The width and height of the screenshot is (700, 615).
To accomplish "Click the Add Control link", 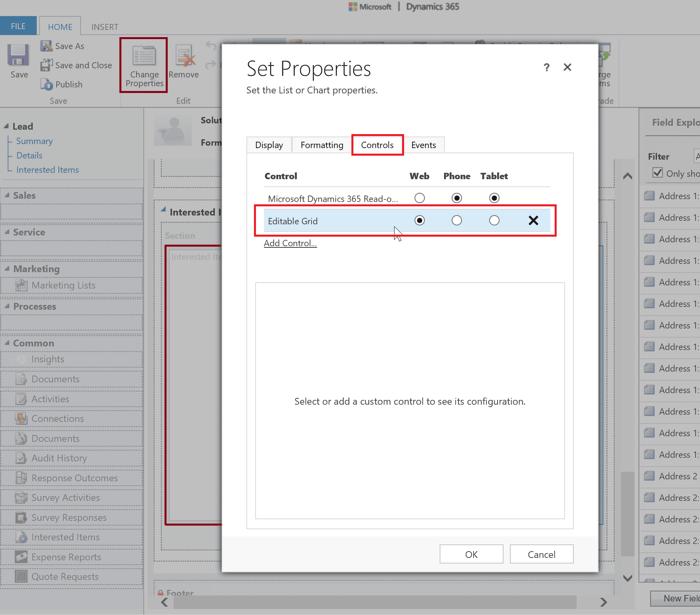I will (290, 243).
